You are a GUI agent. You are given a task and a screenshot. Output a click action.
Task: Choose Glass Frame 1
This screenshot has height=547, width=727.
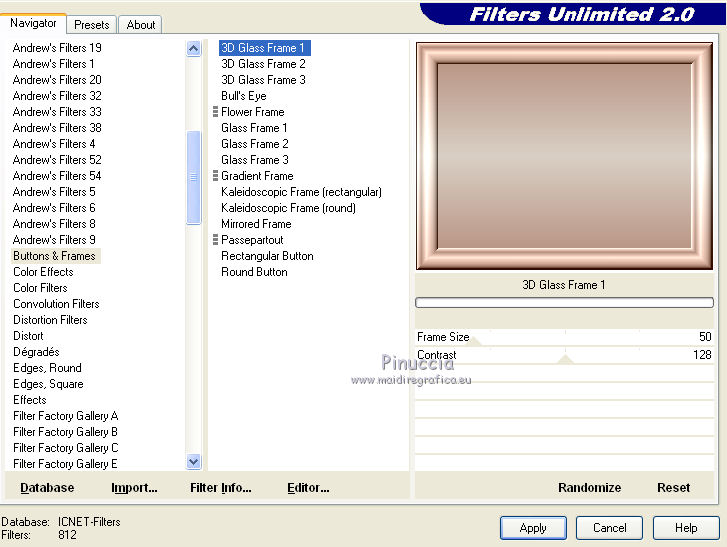coord(254,128)
